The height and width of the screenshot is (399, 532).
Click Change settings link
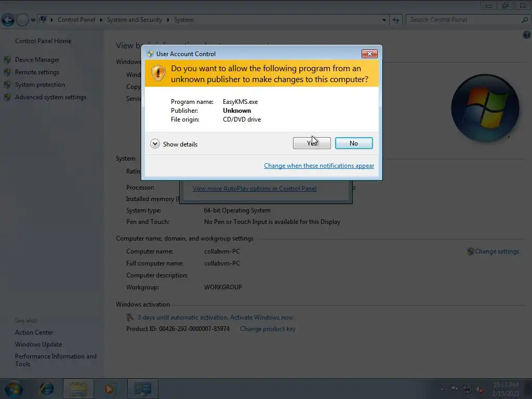pos(497,251)
